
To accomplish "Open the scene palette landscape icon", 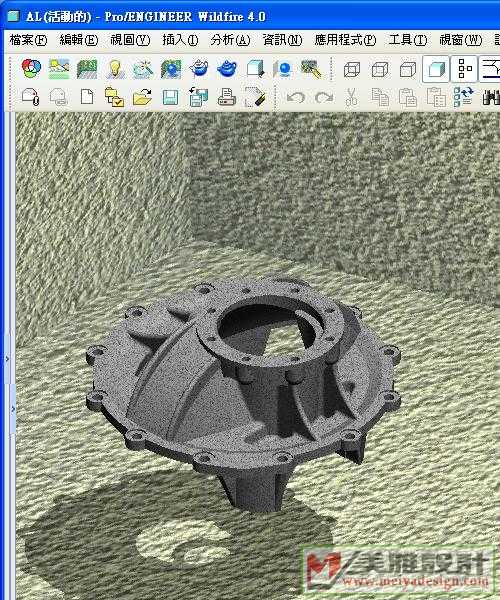I will [59, 69].
